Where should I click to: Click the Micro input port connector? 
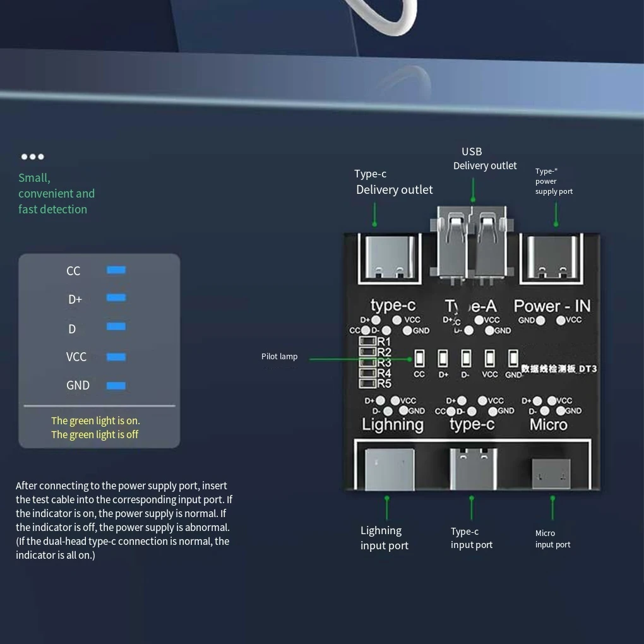click(x=551, y=474)
